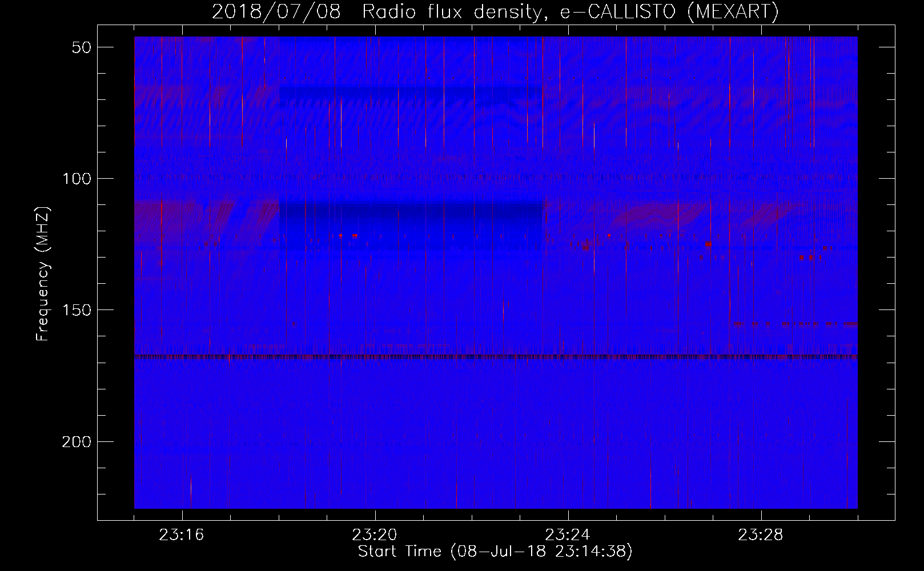Click the 23:24 time tick label
Viewport: 924px width, 571px height.
pyautogui.click(x=568, y=535)
